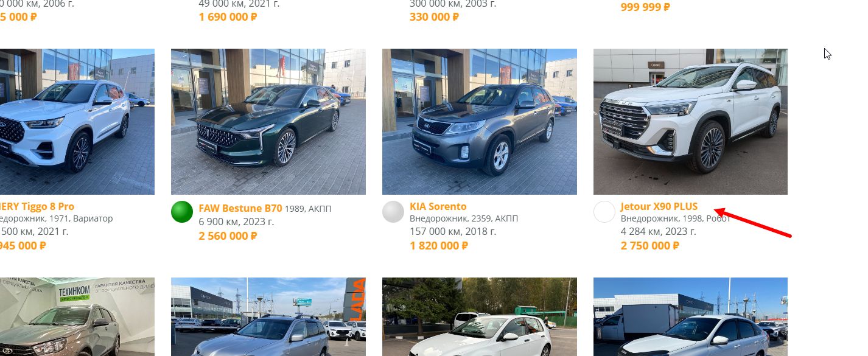The image size is (868, 356).
Task: Click the green FAW Bestune sedan photo
Action: pos(268,122)
